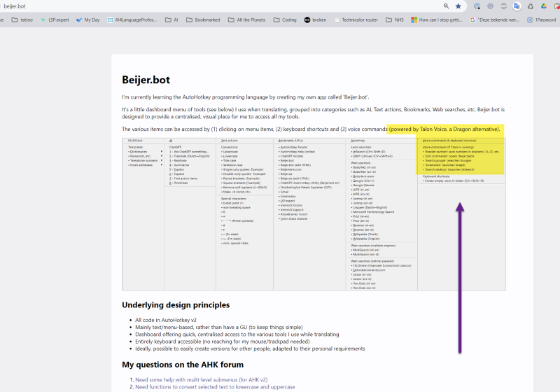Open 'Need some help with multi-level submenus' link
The width and height of the screenshot is (560, 392).
pos(201,379)
